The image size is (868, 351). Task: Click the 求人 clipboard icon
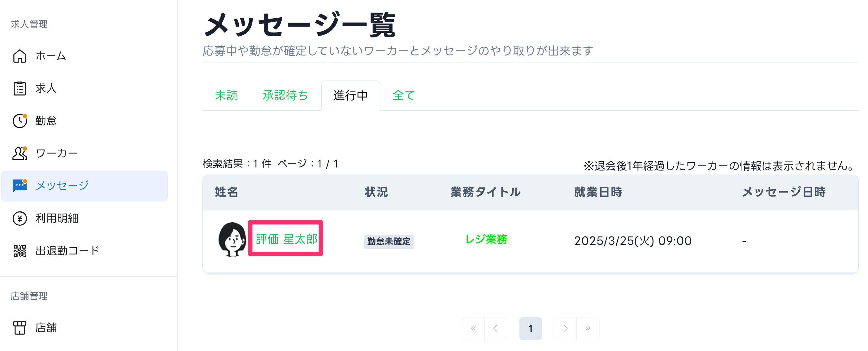[20, 89]
